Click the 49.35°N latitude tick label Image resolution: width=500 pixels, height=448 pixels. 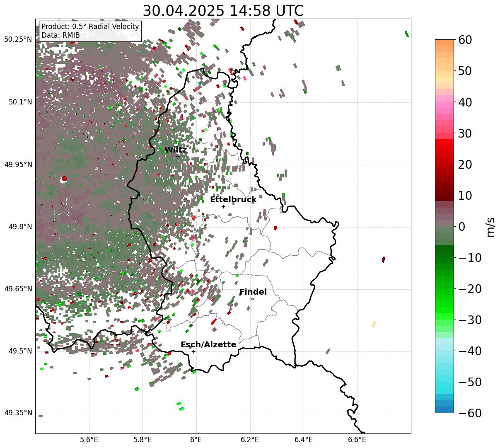pyautogui.click(x=18, y=413)
